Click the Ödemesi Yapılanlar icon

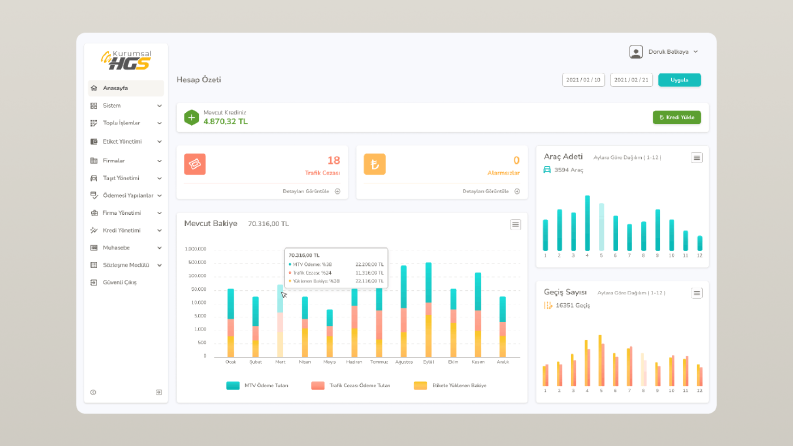pos(94,195)
